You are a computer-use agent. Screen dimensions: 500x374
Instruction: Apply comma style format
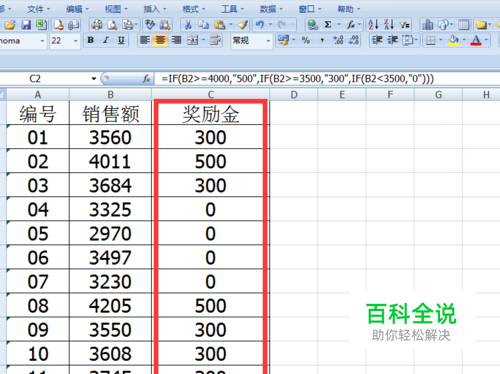322,41
